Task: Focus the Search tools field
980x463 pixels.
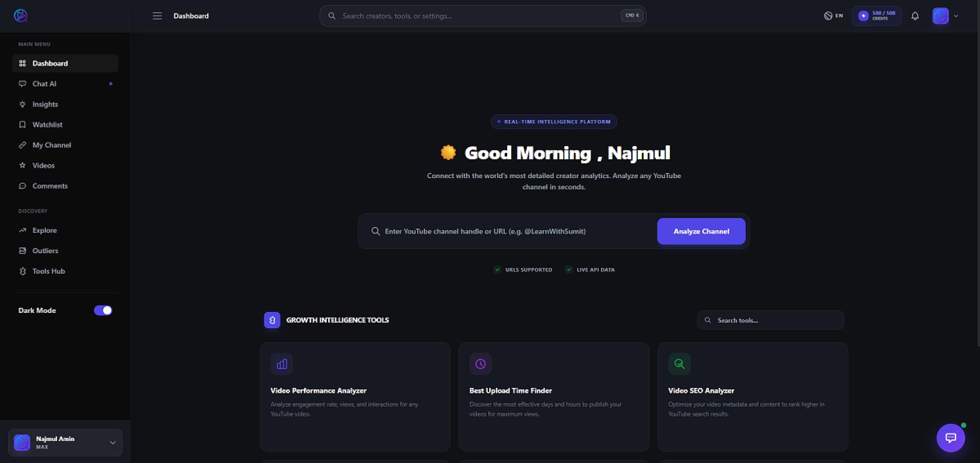Action: tap(770, 320)
